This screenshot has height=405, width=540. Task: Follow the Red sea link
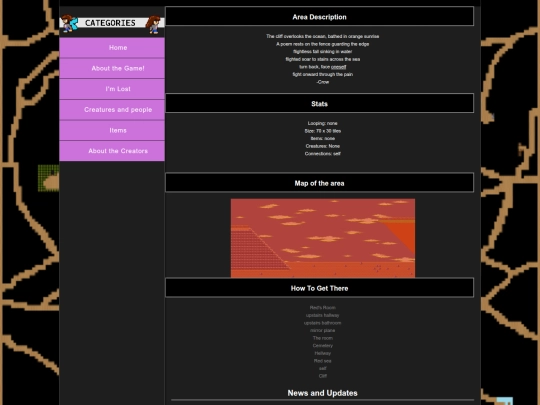323,361
